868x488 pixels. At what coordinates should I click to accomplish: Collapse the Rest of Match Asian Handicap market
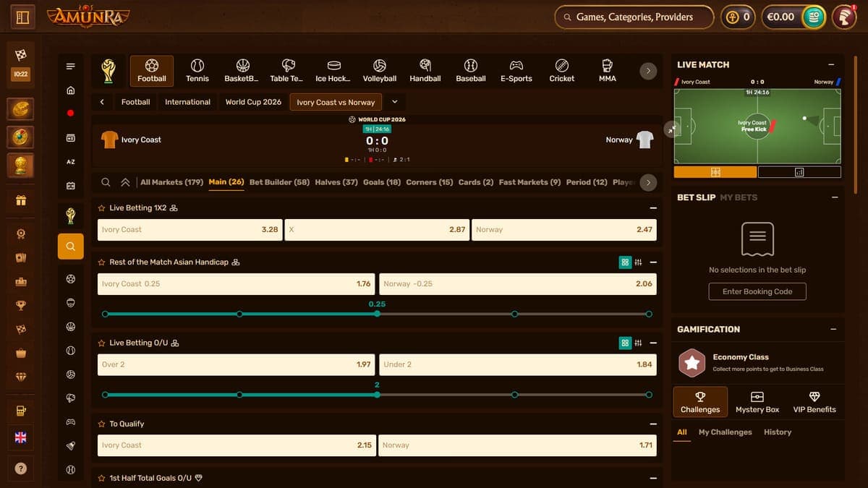[653, 262]
